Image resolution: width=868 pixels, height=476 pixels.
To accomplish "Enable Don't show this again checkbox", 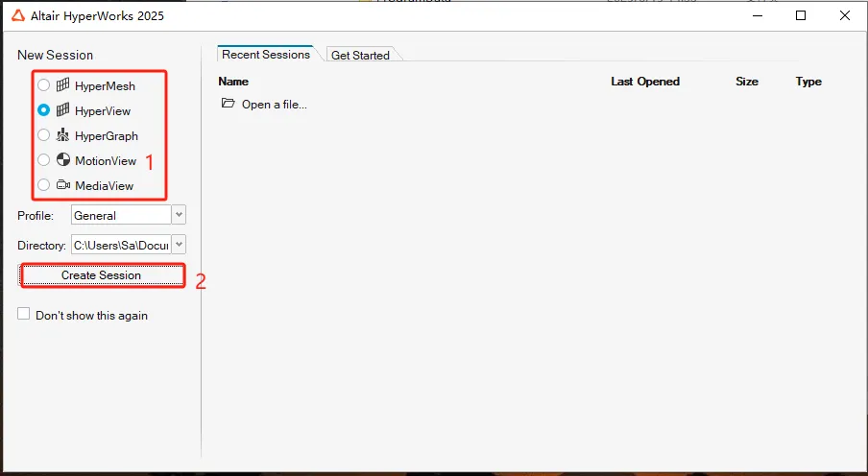I will tap(23, 314).
